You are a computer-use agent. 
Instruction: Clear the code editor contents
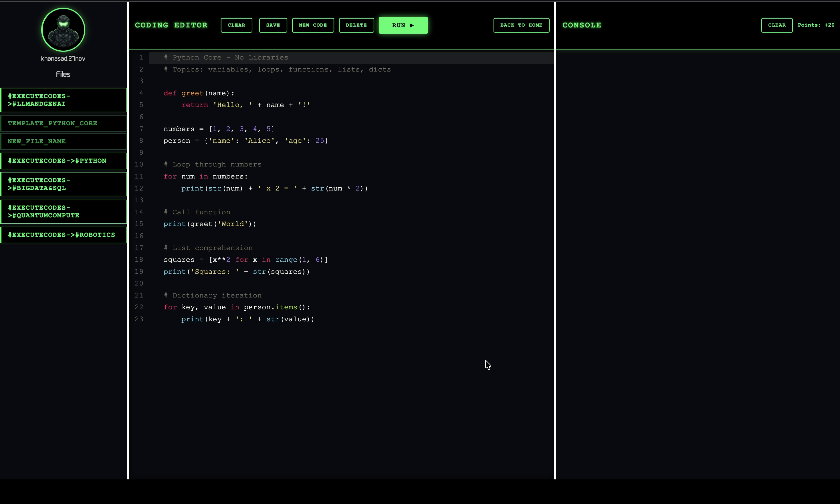(236, 25)
